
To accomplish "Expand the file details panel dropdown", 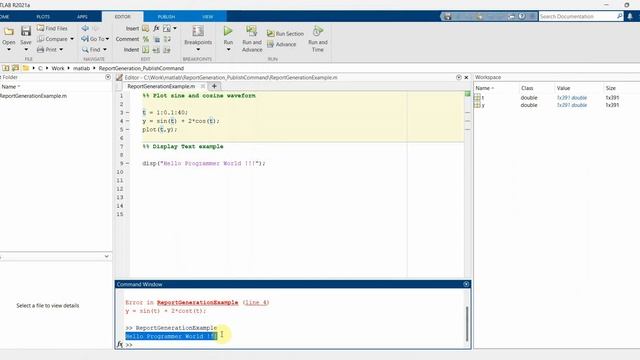I will click(107, 256).
